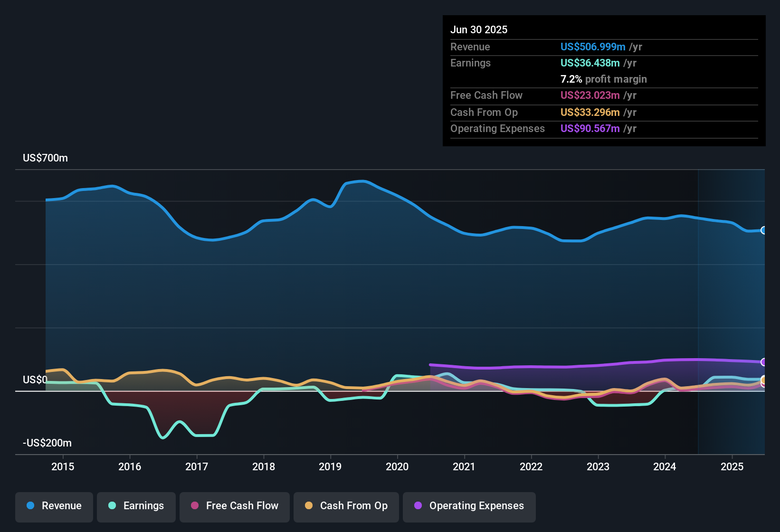The image size is (780, 532).
Task: Click the purple Operating Expenses legend dot
Action: [x=417, y=506]
